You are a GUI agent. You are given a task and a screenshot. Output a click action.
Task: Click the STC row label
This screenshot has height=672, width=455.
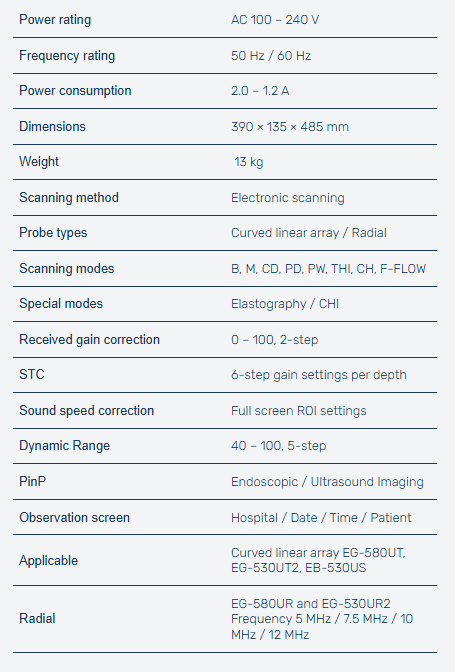point(32,375)
